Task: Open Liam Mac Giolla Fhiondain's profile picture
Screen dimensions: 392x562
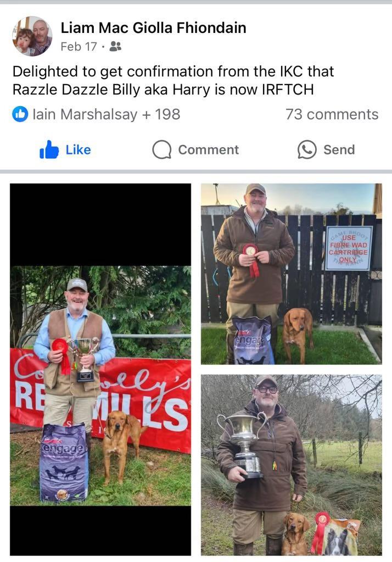Action: (32, 36)
